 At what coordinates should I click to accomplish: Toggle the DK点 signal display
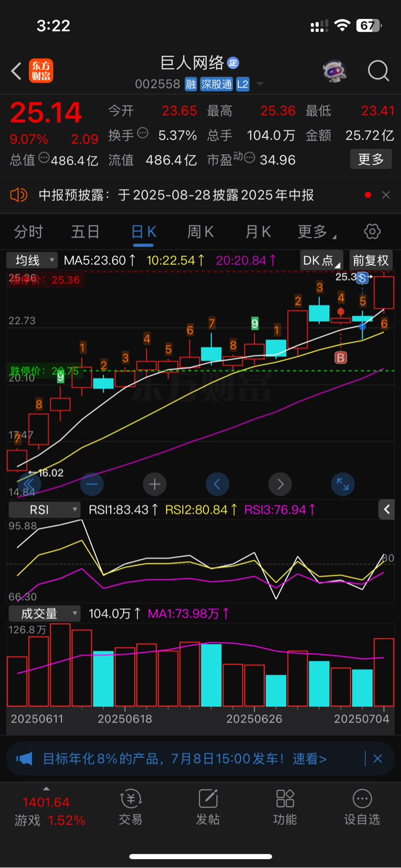click(321, 260)
